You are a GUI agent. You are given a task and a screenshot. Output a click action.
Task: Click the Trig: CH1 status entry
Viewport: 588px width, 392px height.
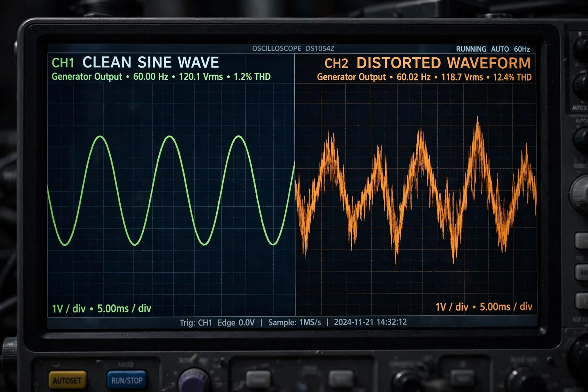[x=196, y=322]
